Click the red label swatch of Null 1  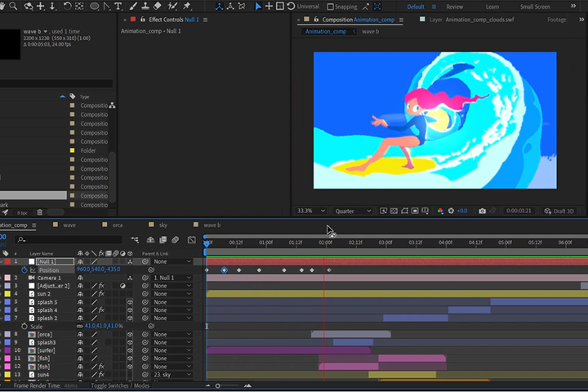tap(7, 261)
